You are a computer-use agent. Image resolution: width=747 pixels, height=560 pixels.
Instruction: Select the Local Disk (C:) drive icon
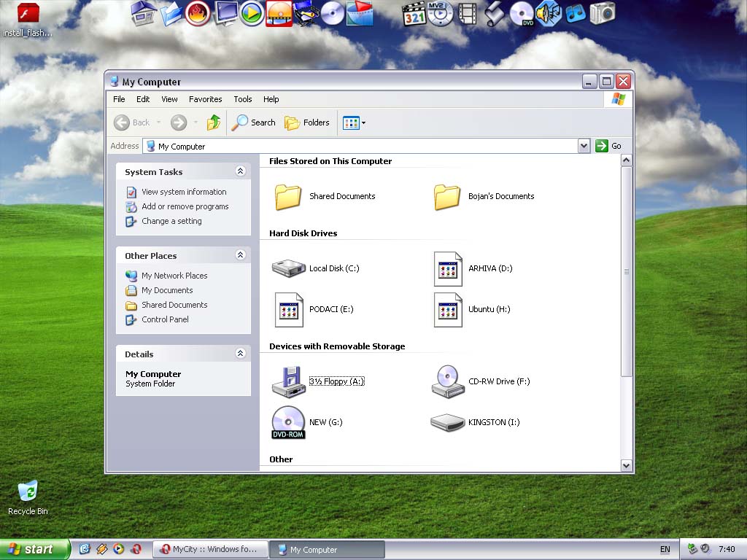pyautogui.click(x=288, y=268)
